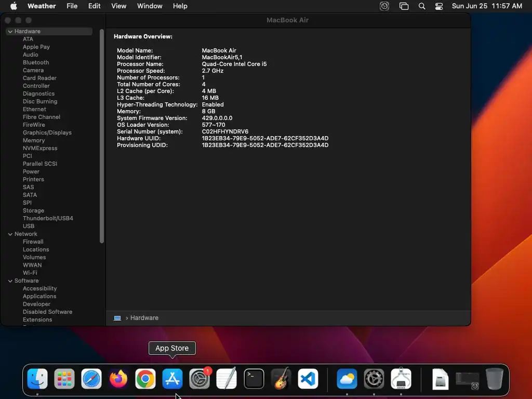Open the Edit menu
Screen dimensions: 532x399
(95, 6)
